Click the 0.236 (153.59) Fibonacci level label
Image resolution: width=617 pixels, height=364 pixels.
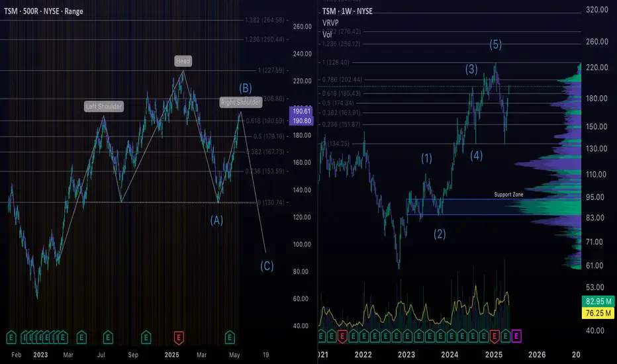(264, 171)
